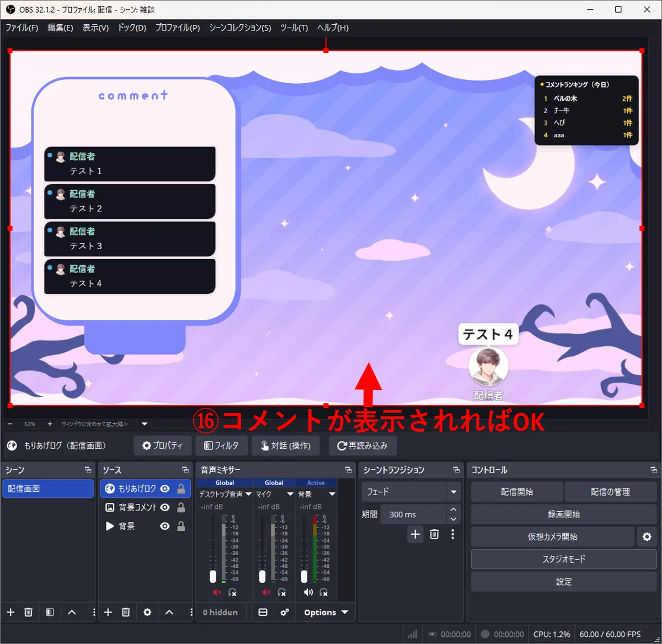This screenshot has width=662, height=644.
Task: Open デスクトップ音声 channel dropdown
Action: click(248, 494)
